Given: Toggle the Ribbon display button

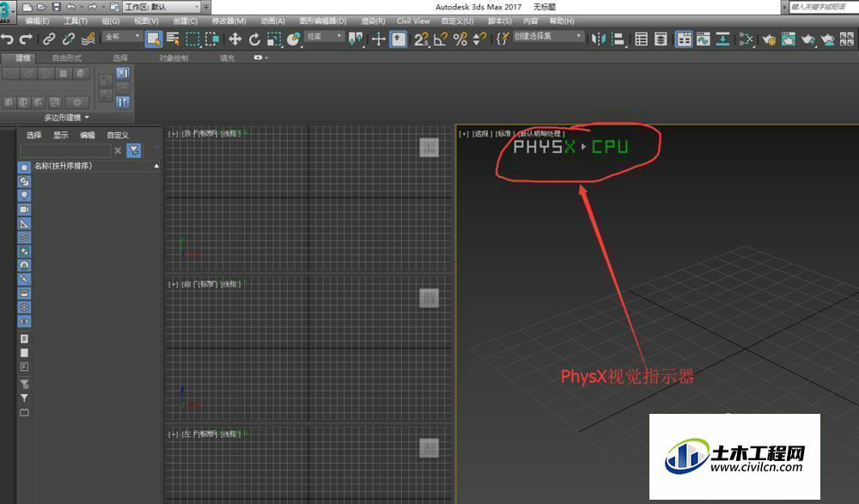Looking at the screenshot, I should click(684, 39).
